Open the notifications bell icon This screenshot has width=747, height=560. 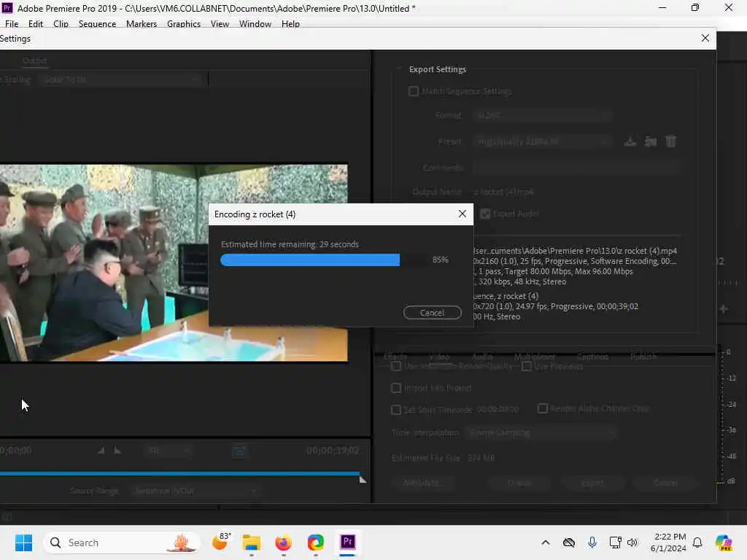tap(697, 542)
